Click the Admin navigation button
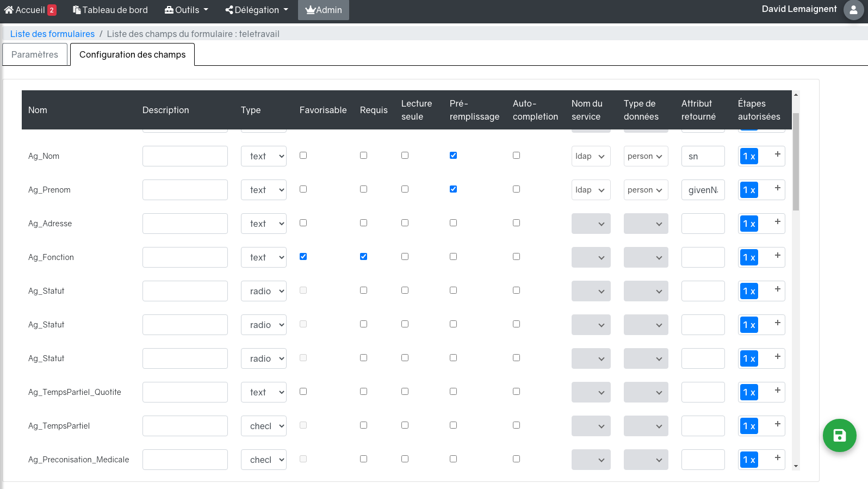 324,10
